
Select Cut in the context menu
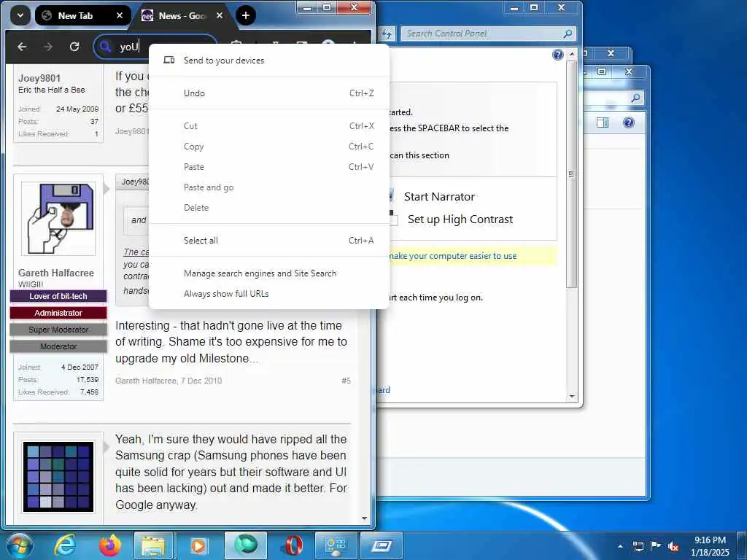click(x=269, y=126)
